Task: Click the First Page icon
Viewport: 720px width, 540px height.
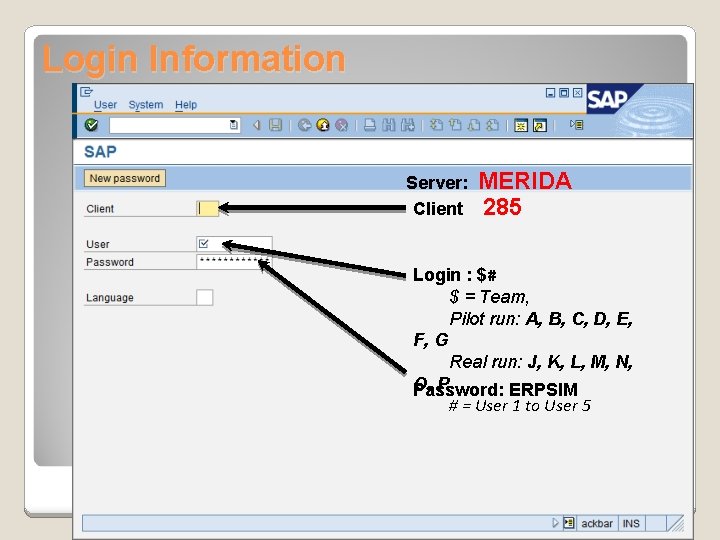Action: pyautogui.click(x=436, y=125)
